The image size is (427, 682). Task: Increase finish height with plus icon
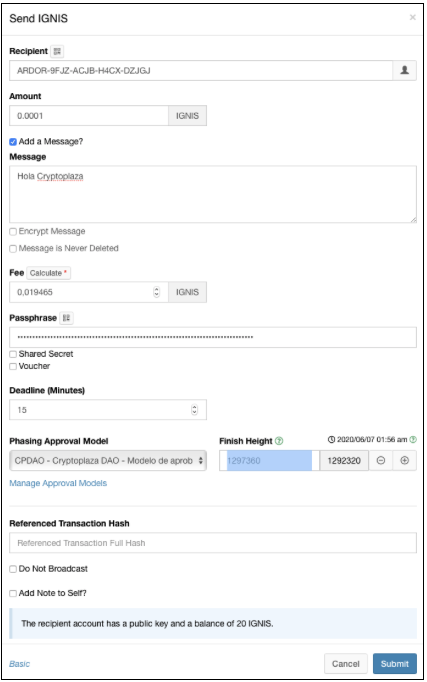tap(404, 461)
